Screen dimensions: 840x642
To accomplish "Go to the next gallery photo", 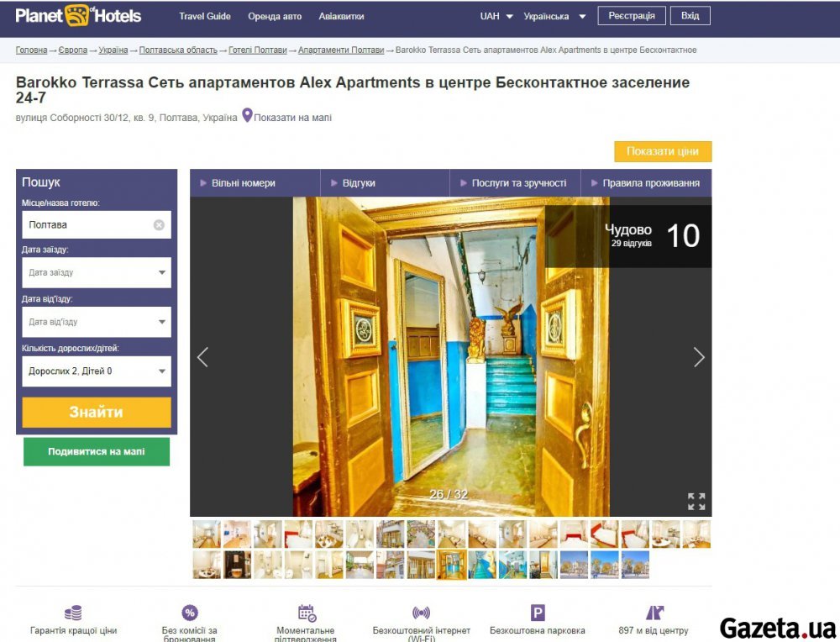I will pyautogui.click(x=699, y=357).
